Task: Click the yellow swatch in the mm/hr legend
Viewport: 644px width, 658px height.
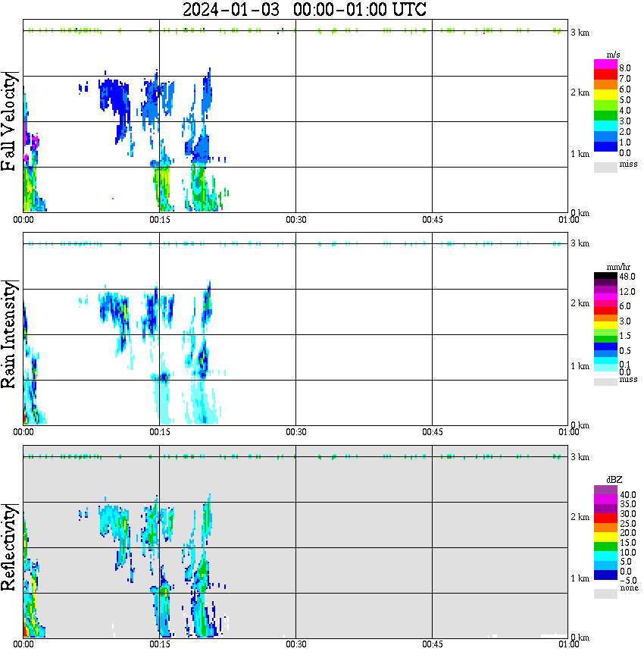Action: (605, 324)
